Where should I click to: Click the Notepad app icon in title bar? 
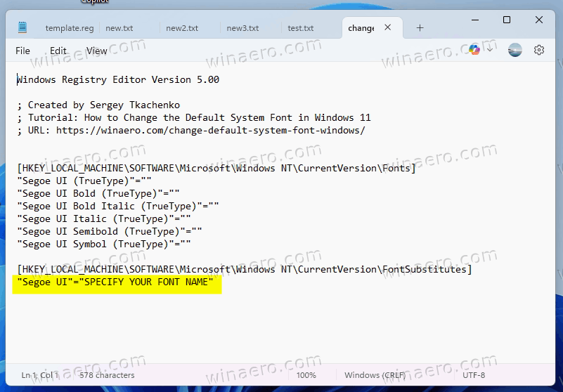click(22, 27)
